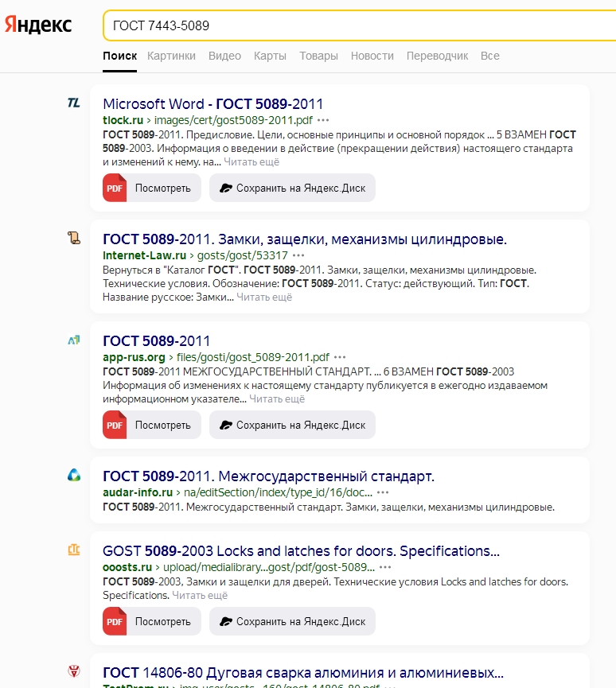Click the tlock.ru domain link

(x=123, y=120)
